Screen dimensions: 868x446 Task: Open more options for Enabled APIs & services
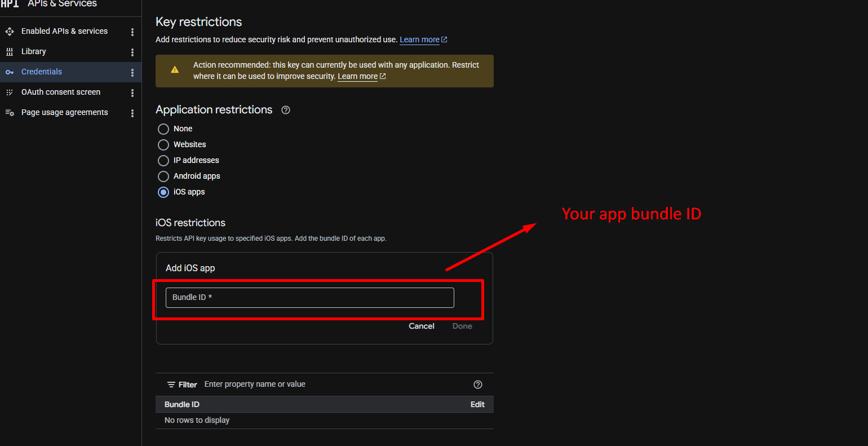tap(132, 32)
